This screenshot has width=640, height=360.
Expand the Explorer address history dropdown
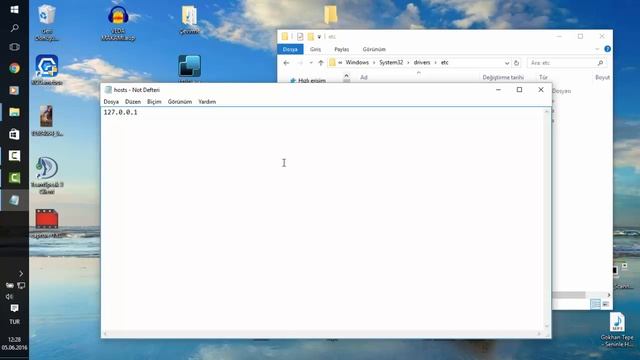coord(507,63)
